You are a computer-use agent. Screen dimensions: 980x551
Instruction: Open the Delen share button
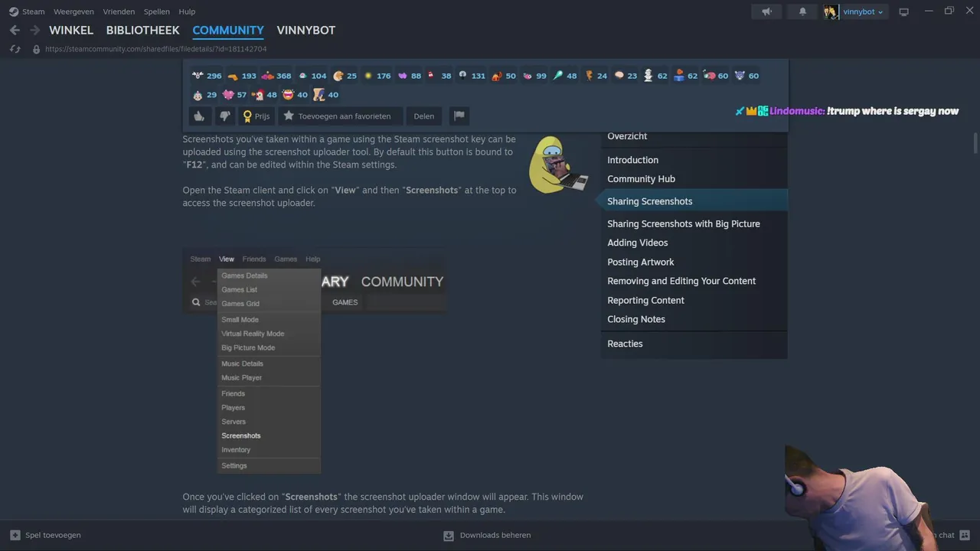pos(424,116)
